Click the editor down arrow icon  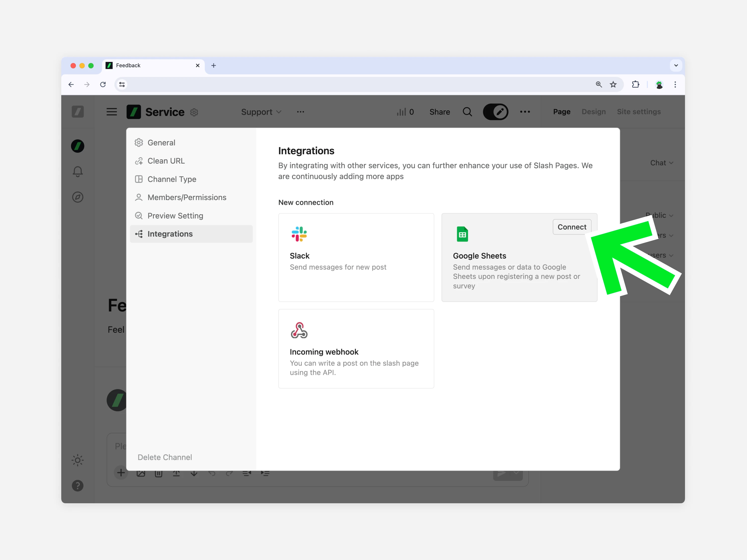click(194, 473)
